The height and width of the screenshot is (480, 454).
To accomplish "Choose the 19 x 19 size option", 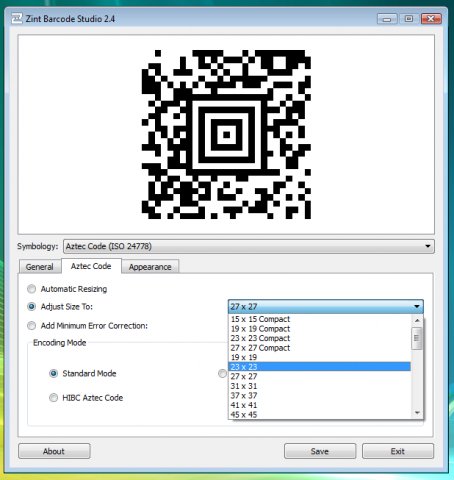I will click(x=320, y=357).
